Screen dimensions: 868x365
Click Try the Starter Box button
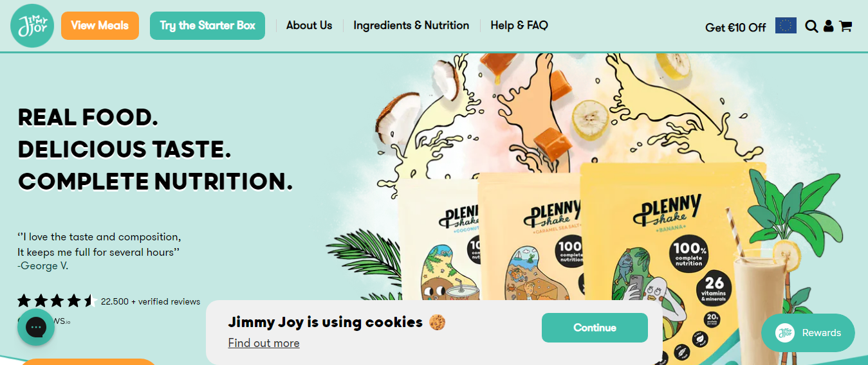pos(207,26)
